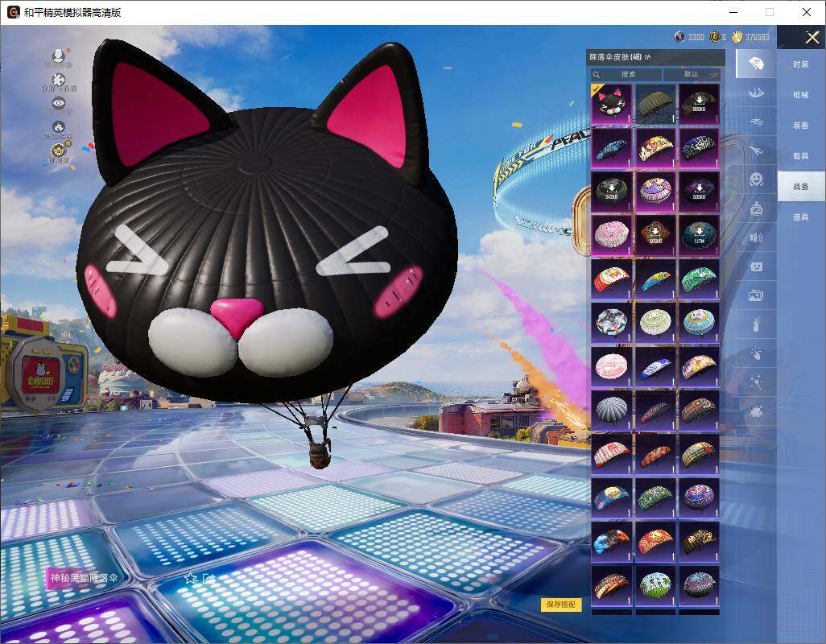The height and width of the screenshot is (644, 826).
Task: Switch to the 装备 tab
Action: tap(801, 126)
